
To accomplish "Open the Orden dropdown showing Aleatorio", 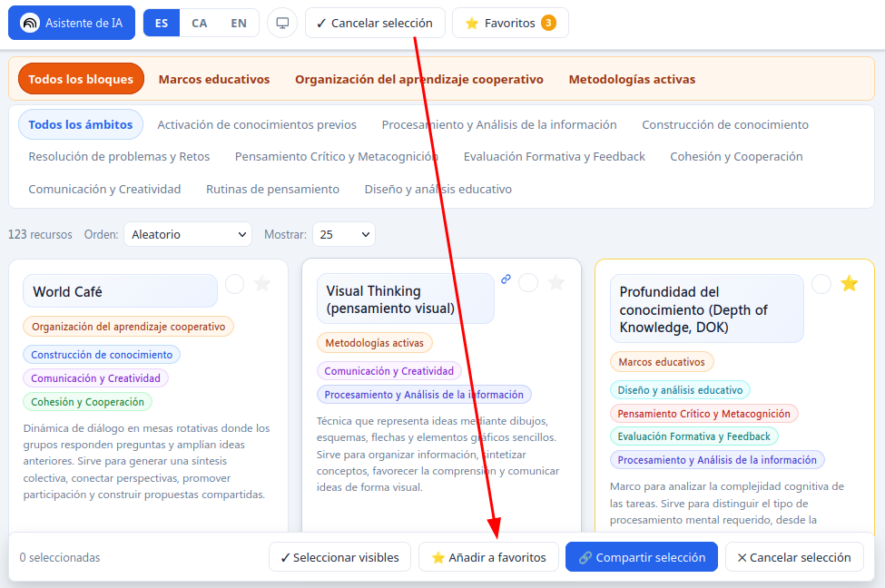I will (188, 234).
